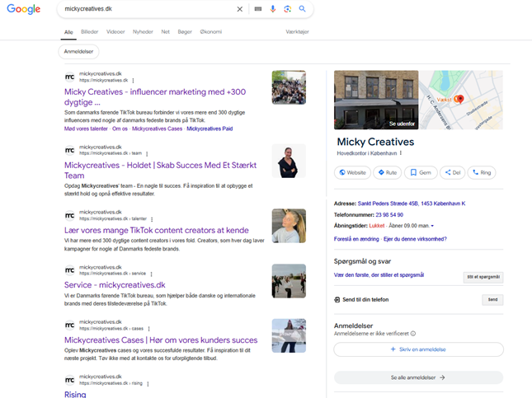
Task: Switch to the Net tab
Action: (165, 32)
